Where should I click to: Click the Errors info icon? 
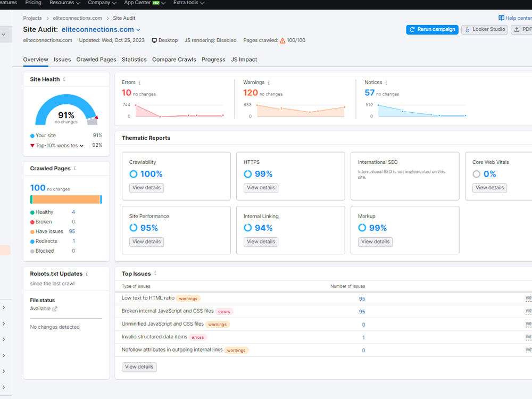tap(139, 82)
